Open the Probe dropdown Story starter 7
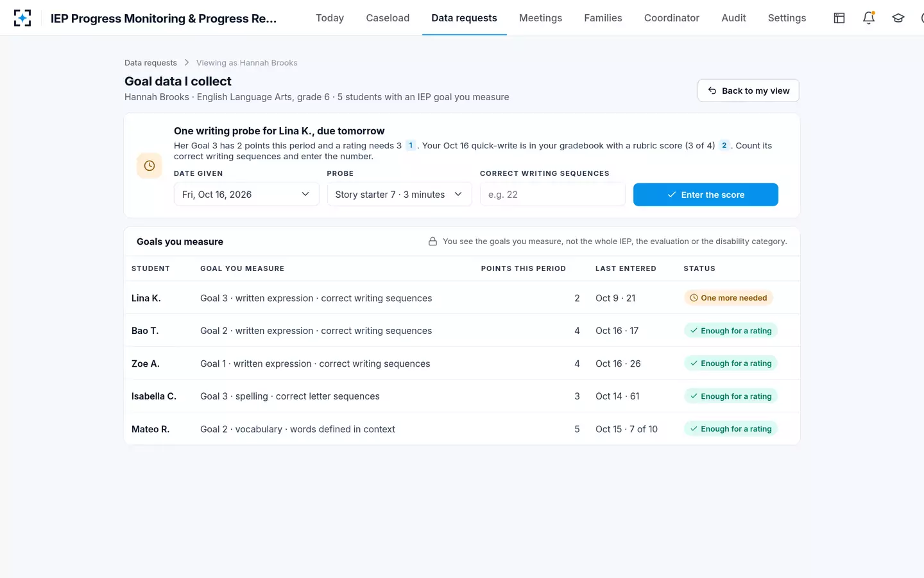Viewport: 924px width, 578px height. tap(399, 195)
